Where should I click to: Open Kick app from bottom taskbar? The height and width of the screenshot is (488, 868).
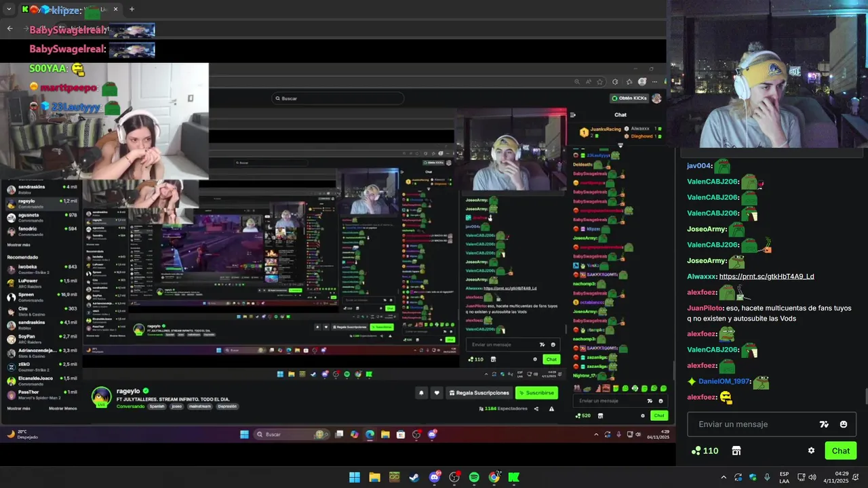514,477
